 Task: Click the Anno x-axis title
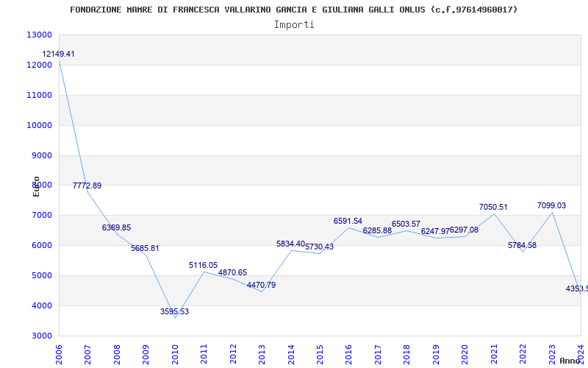pyautogui.click(x=569, y=361)
